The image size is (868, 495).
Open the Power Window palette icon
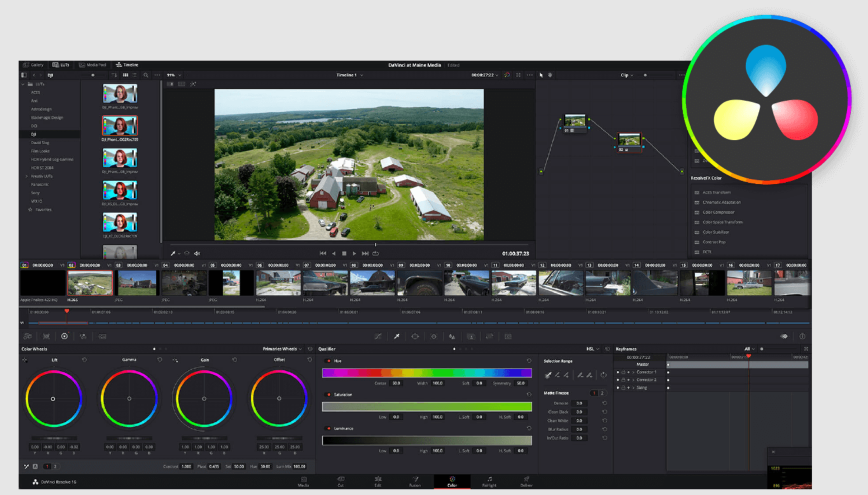pos(415,336)
